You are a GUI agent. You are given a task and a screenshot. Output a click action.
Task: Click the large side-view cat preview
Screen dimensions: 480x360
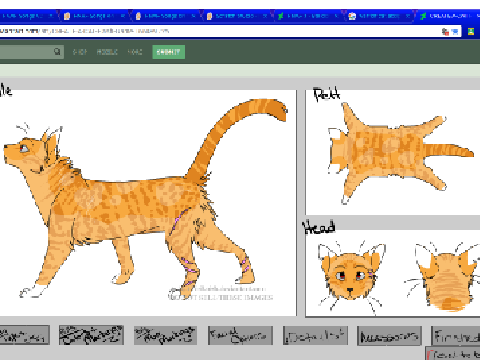point(148,203)
